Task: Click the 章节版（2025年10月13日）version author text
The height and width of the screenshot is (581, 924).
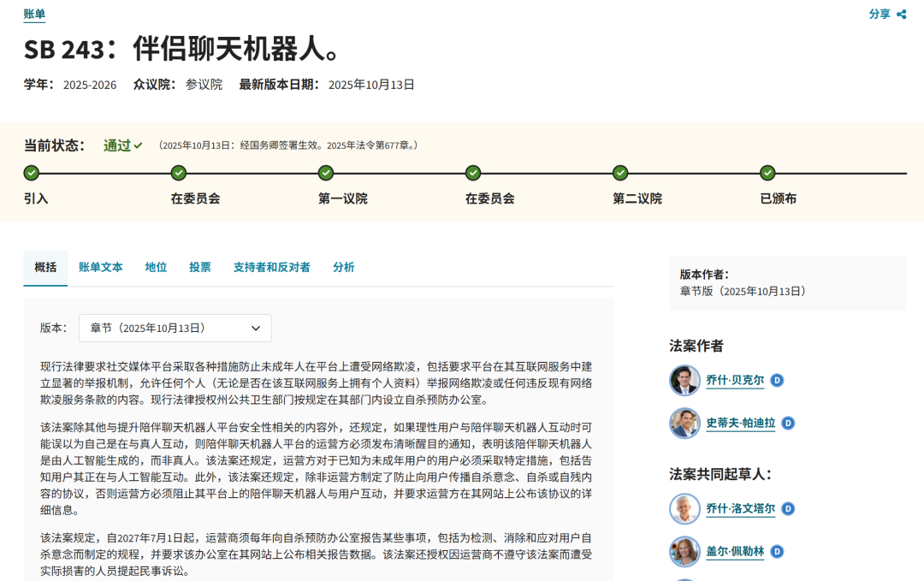Action: (x=743, y=291)
